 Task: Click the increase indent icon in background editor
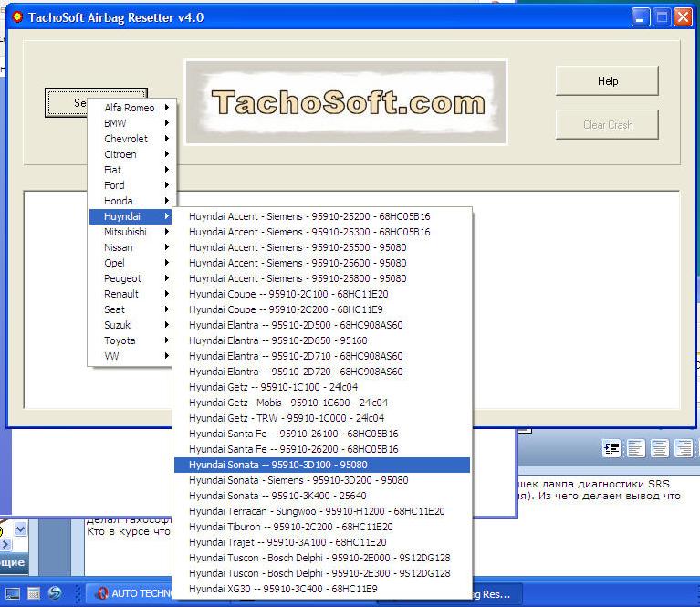pos(611,448)
